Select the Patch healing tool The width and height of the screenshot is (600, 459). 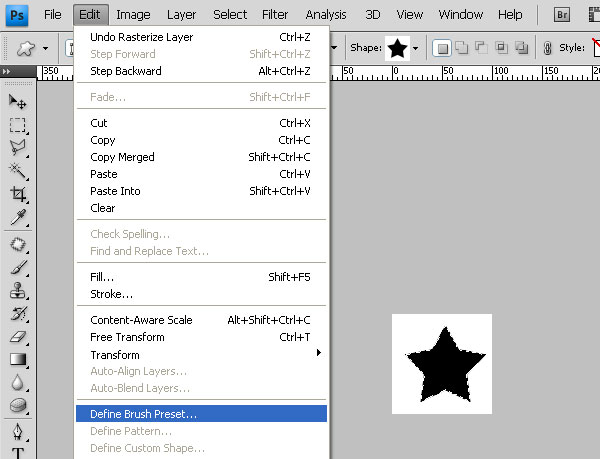point(18,244)
